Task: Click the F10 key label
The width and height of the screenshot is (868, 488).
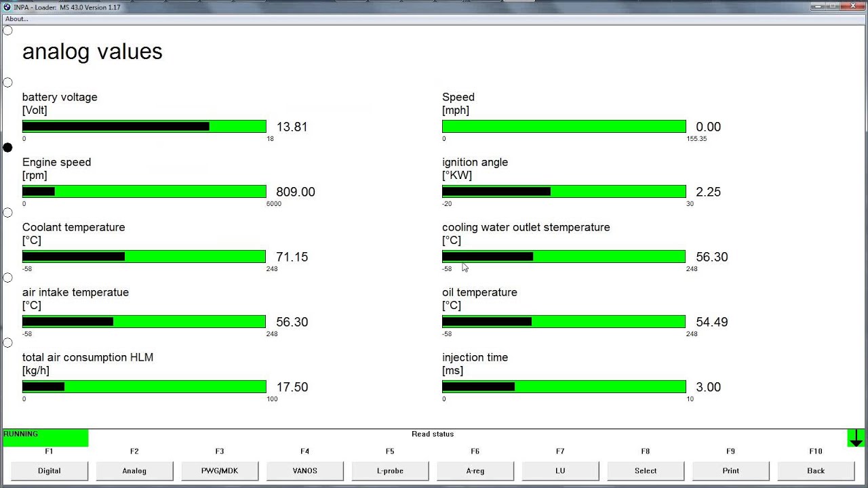Action: coord(816,451)
